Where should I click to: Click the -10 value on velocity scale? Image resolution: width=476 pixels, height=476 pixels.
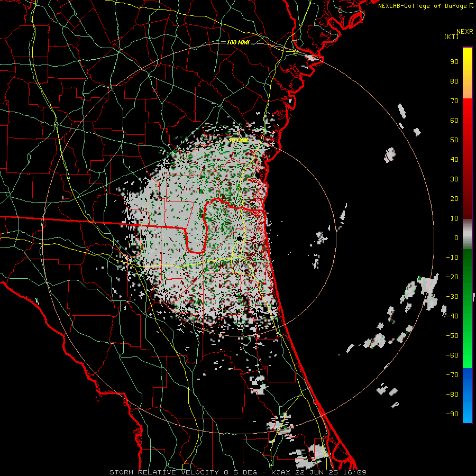tap(452, 258)
